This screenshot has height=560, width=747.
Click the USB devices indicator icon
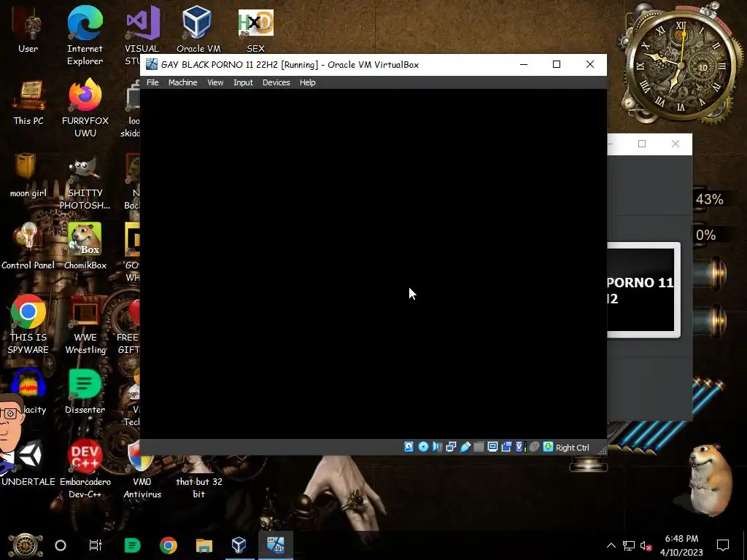click(x=465, y=447)
